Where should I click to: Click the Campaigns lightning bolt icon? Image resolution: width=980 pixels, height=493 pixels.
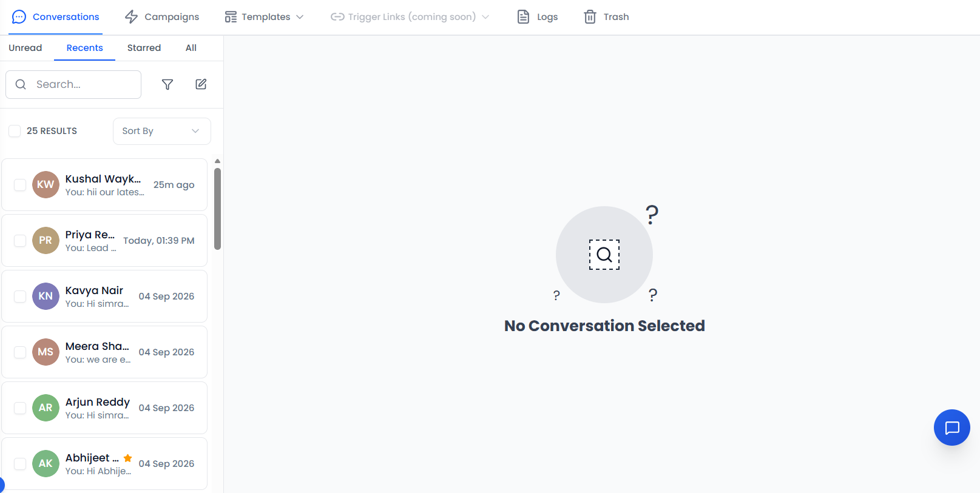pos(131,17)
